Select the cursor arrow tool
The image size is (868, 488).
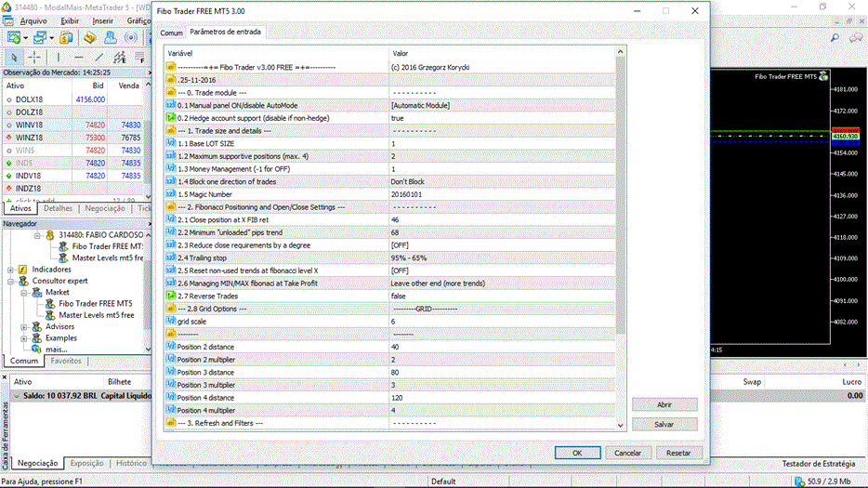click(14, 57)
